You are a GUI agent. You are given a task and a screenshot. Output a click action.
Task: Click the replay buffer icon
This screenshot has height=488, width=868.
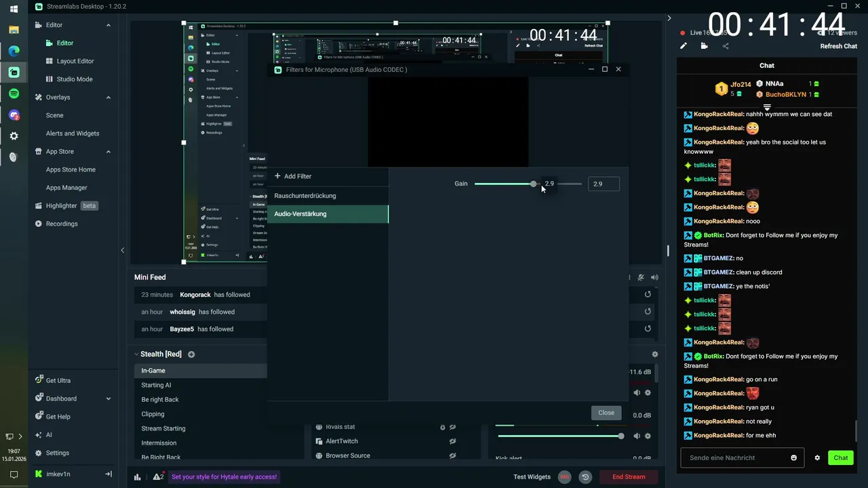point(585,476)
